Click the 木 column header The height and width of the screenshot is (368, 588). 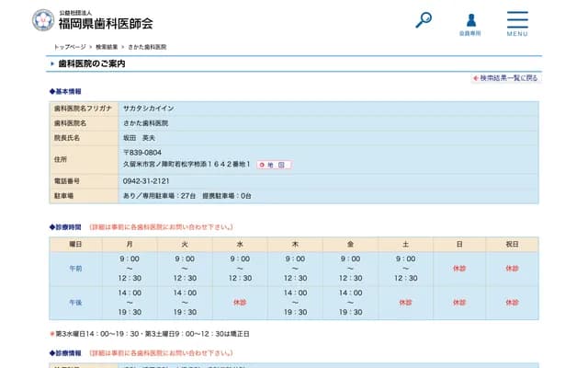(295, 244)
